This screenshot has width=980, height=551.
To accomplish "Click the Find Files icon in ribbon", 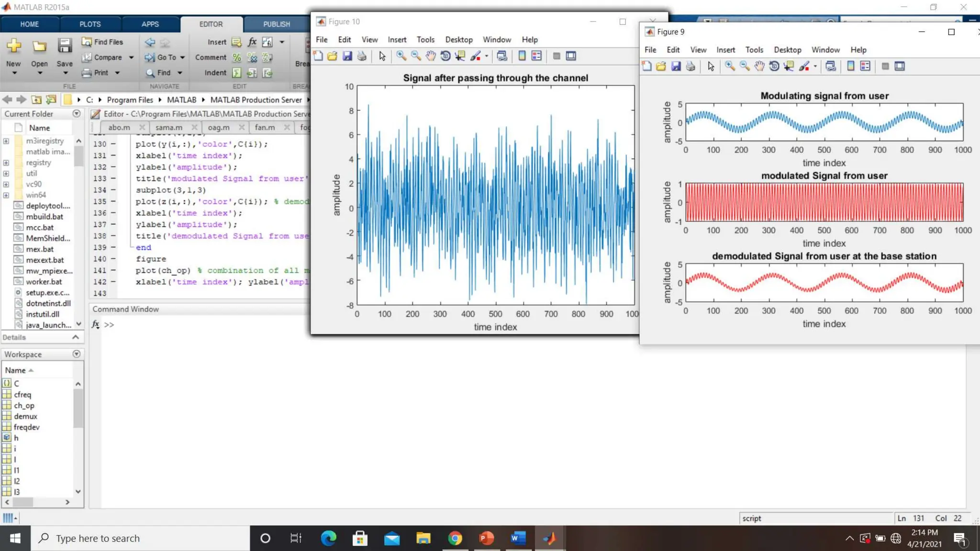I will (87, 42).
